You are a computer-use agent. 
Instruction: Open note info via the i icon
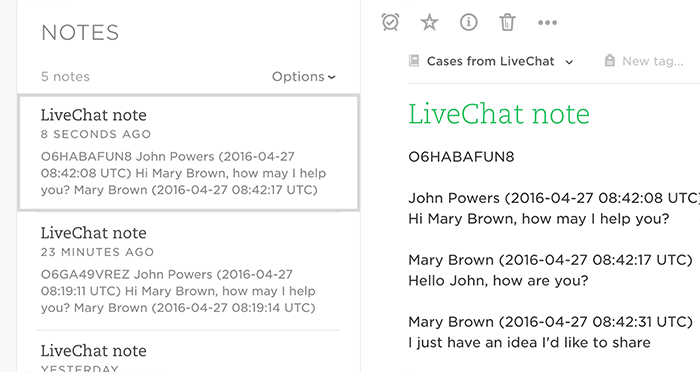[x=468, y=22]
